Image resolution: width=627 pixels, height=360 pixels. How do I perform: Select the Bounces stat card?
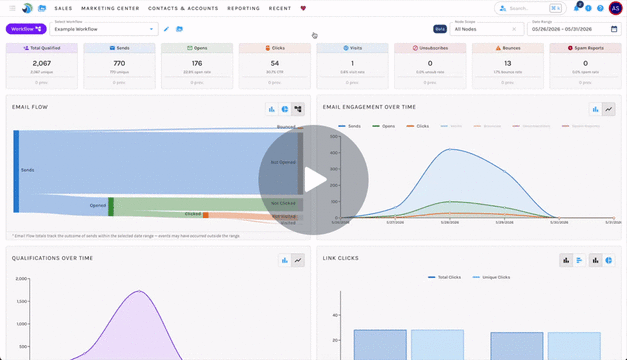pyautogui.click(x=508, y=66)
